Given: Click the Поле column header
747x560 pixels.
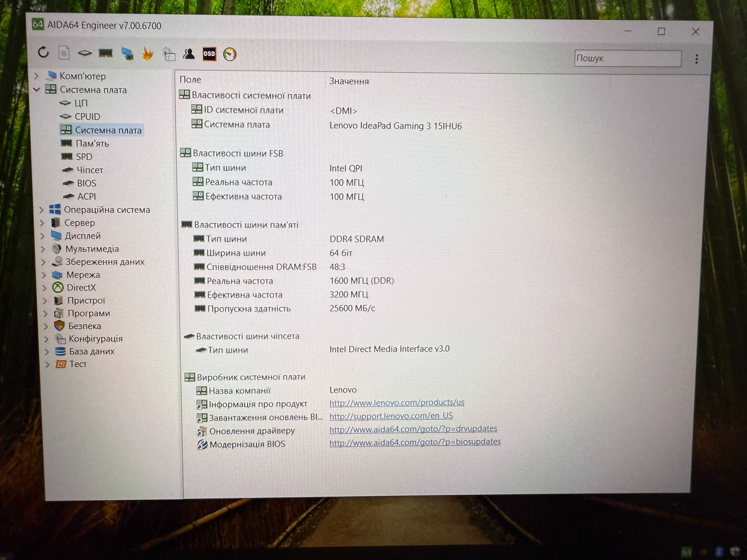Looking at the screenshot, I should coord(190,80).
